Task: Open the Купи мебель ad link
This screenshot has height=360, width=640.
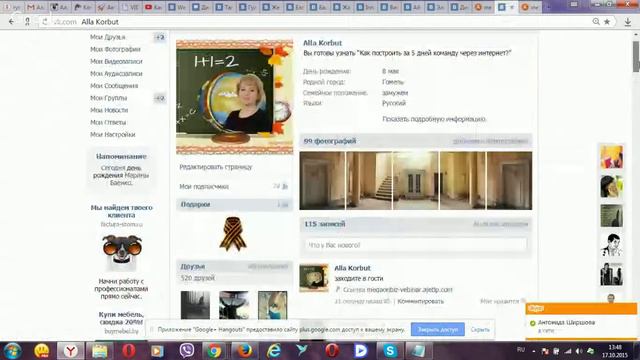Action: point(121,318)
